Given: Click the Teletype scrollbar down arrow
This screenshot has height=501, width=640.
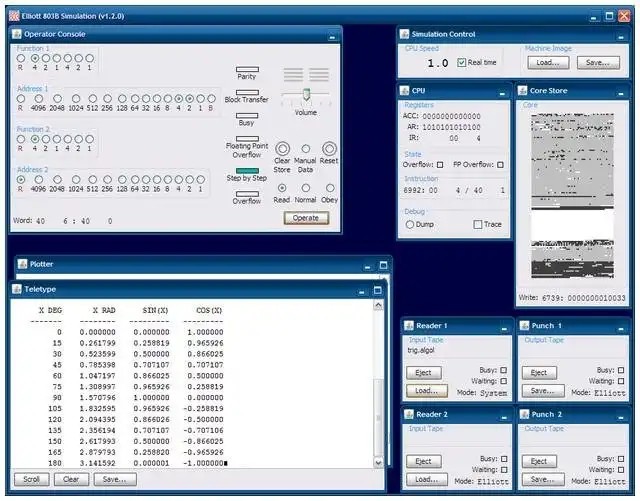Looking at the screenshot, I should (x=378, y=463).
